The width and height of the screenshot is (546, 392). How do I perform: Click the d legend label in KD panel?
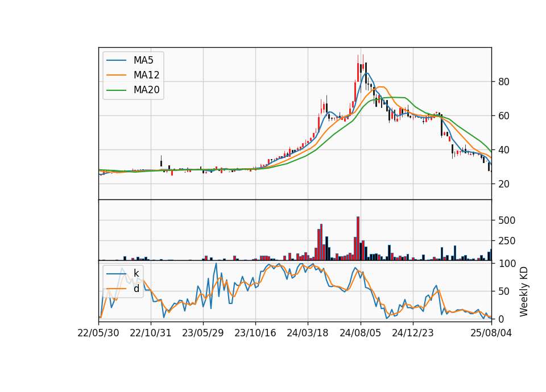tap(136, 289)
